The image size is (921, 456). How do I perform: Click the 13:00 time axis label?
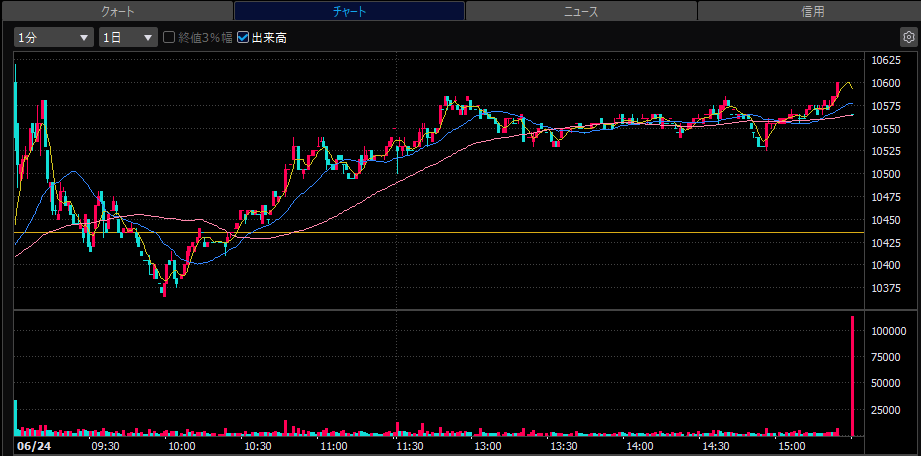(487, 446)
